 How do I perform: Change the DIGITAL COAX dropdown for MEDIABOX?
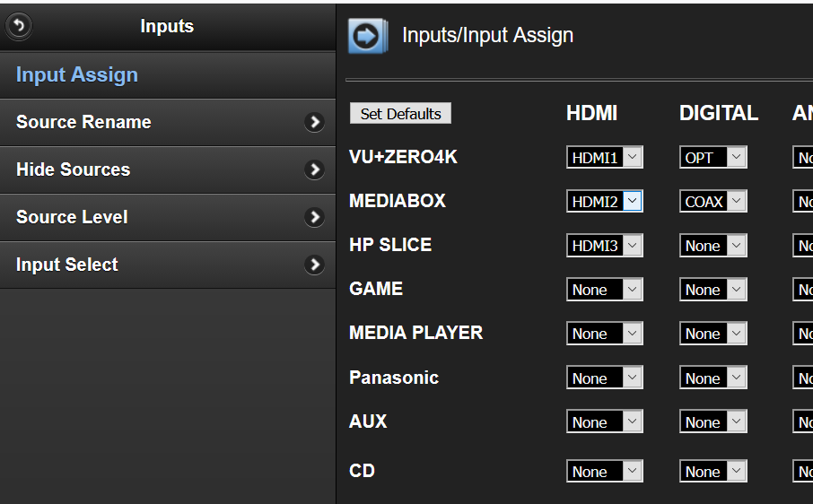click(713, 202)
